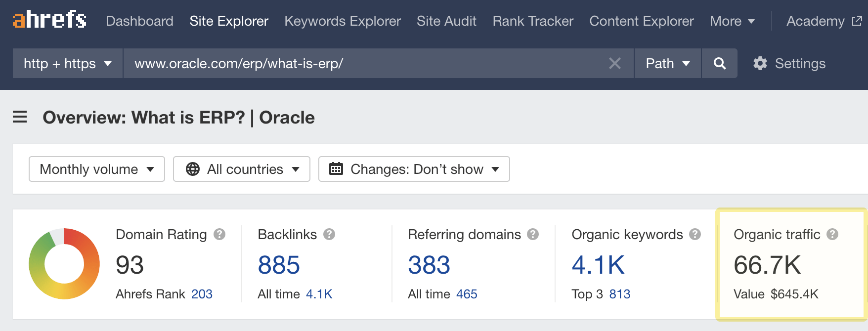Screen dimensions: 868x331
Task: Open the Changes: Don't show dropdown
Action: coord(414,169)
